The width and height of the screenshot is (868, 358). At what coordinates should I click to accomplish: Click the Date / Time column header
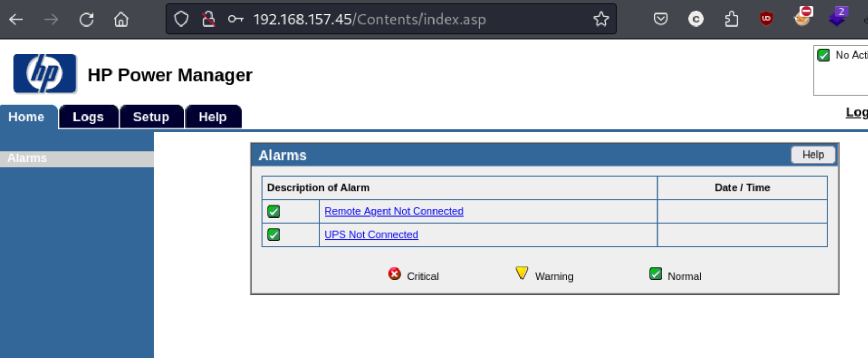click(x=742, y=188)
